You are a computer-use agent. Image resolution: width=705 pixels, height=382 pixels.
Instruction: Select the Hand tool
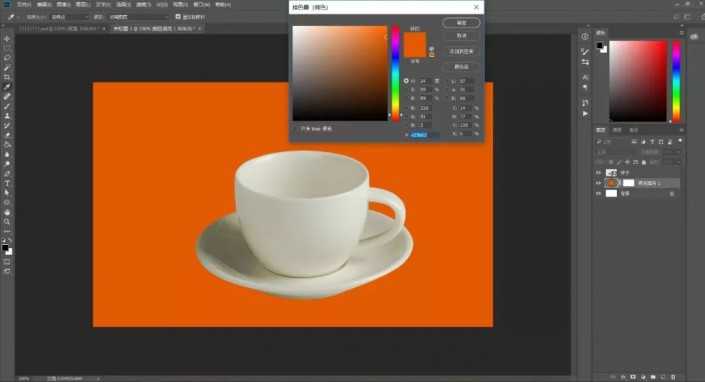(x=7, y=212)
